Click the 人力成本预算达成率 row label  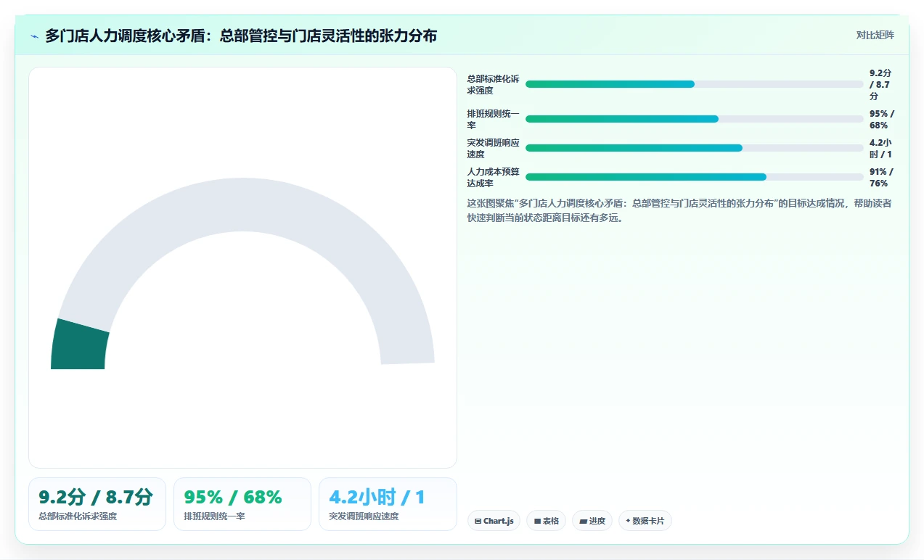point(494,178)
